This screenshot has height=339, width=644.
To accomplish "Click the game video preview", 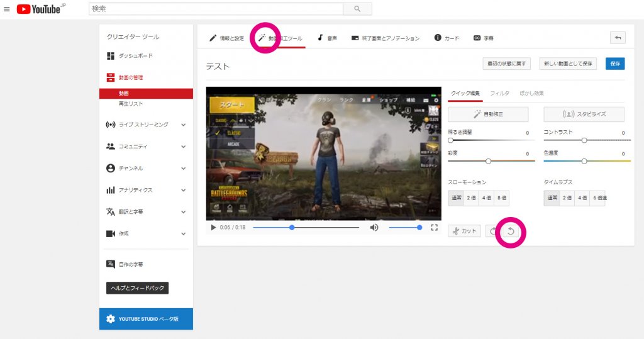I will tap(324, 153).
